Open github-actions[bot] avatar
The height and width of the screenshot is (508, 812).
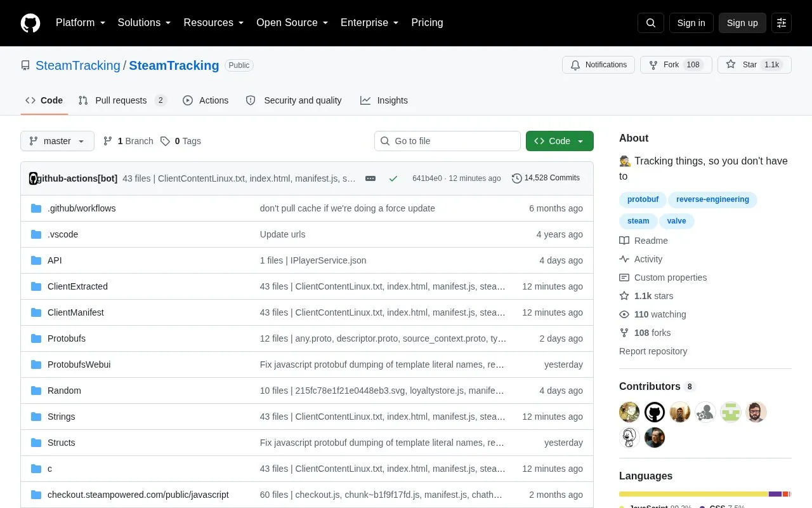click(34, 178)
